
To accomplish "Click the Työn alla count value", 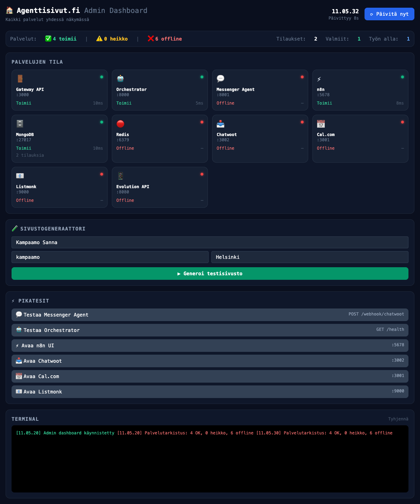I will click(x=408, y=39).
